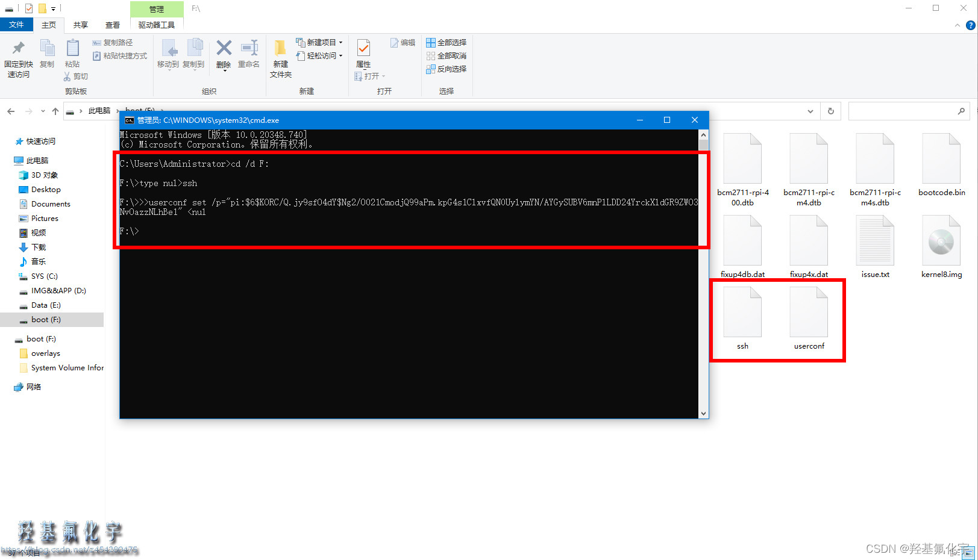Select bcm2711-rpi-400.dtb file

point(742,170)
